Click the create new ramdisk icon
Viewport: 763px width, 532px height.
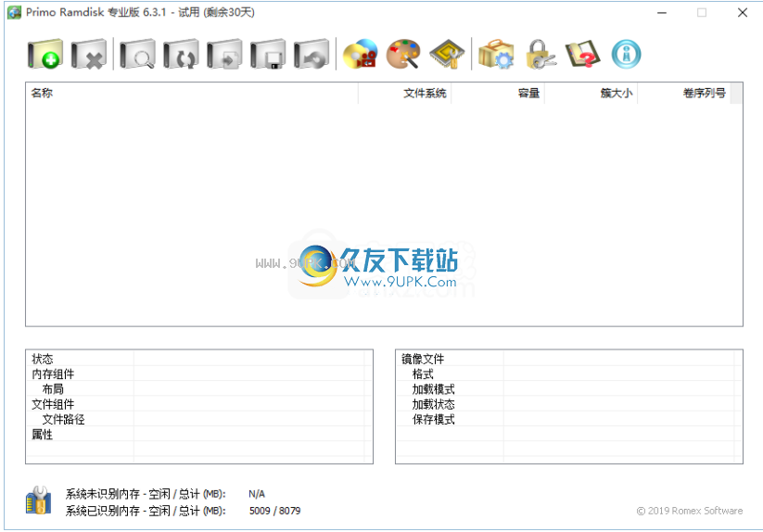[x=45, y=54]
